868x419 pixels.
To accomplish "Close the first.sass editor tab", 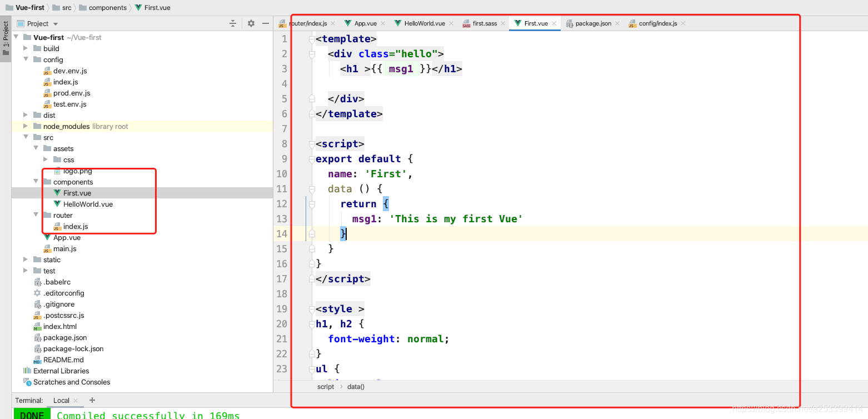I will (503, 23).
